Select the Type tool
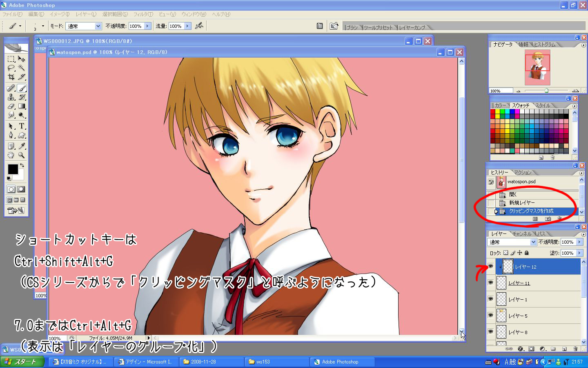The image size is (588, 368). [22, 126]
